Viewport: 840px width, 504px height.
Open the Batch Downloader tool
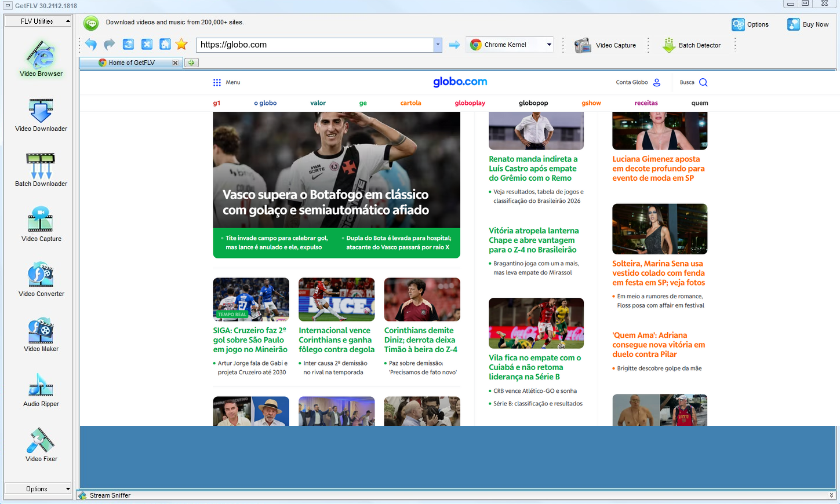(41, 170)
